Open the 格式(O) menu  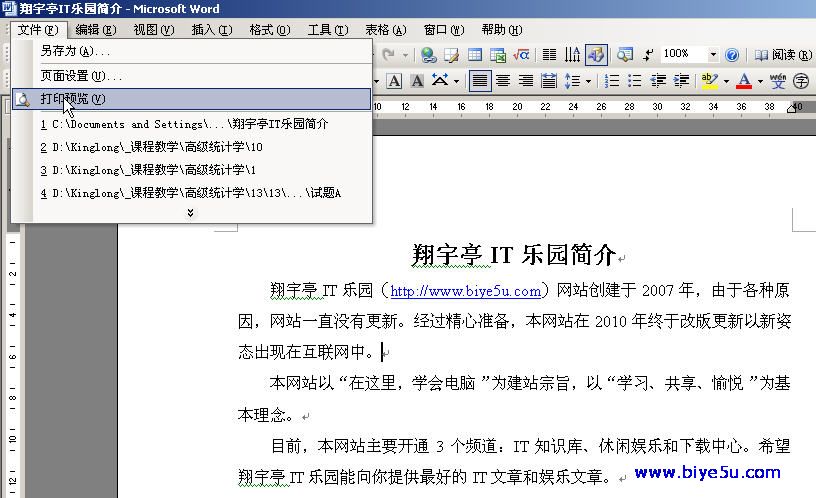(270, 30)
